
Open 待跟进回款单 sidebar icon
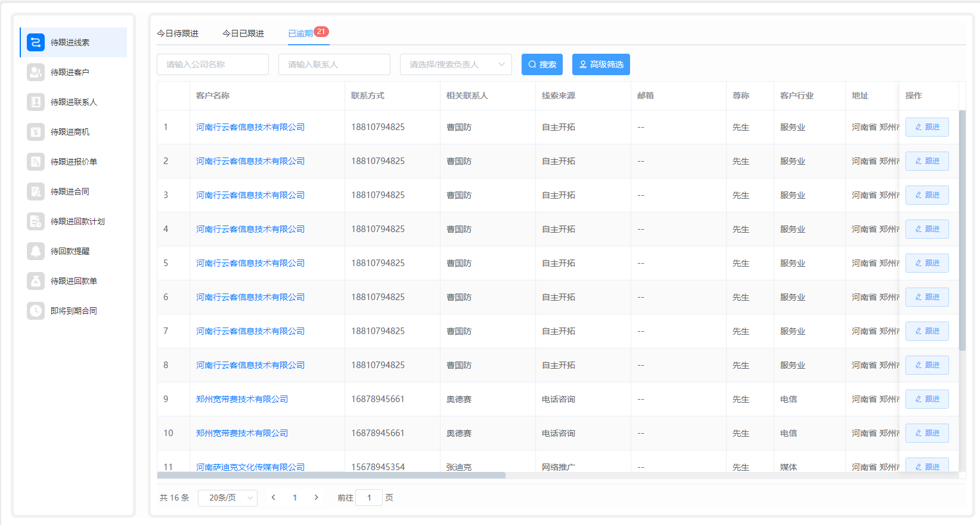coord(36,281)
